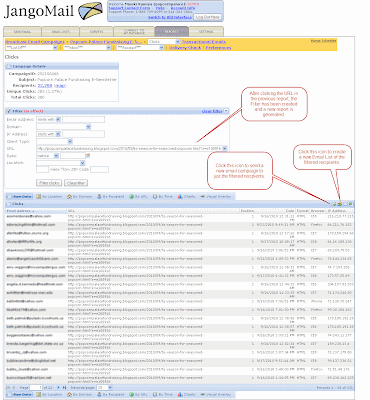
Task: Open Email Address 'starts with' dropdown
Action: coord(58,119)
